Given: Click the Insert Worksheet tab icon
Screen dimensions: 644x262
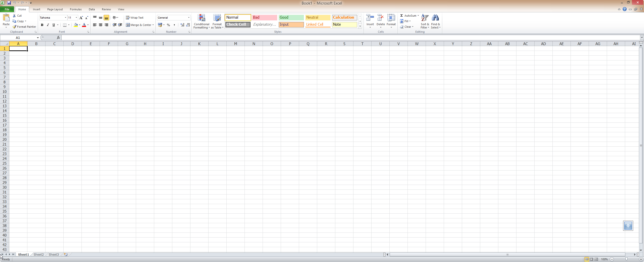Looking at the screenshot, I should click(66, 255).
